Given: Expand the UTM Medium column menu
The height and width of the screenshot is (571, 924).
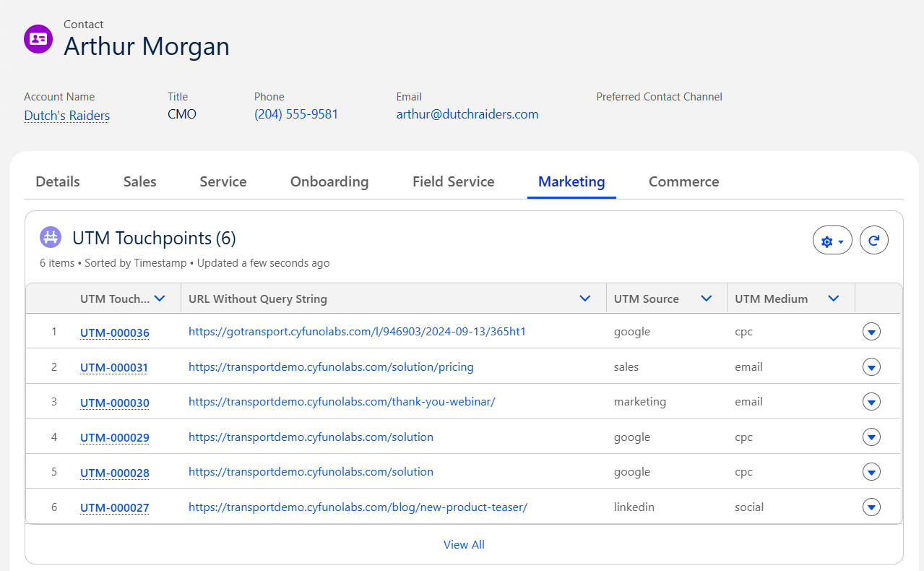Looking at the screenshot, I should coord(834,299).
